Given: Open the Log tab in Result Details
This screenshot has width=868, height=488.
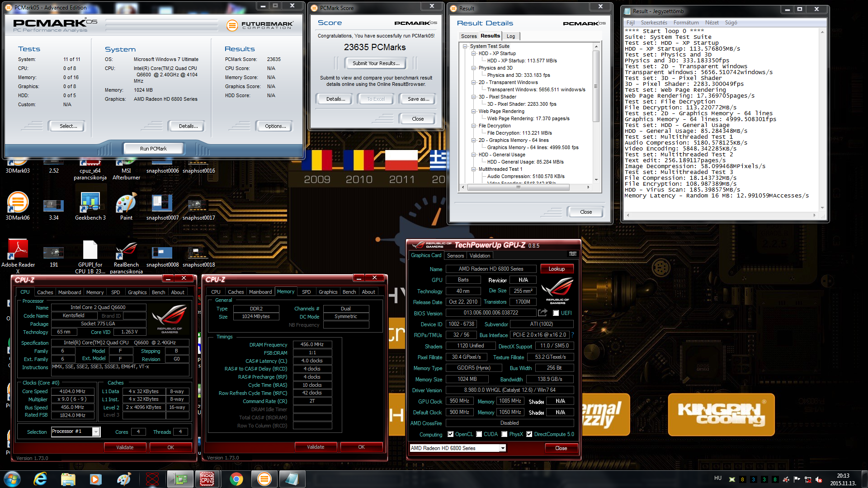Looking at the screenshot, I should [510, 36].
